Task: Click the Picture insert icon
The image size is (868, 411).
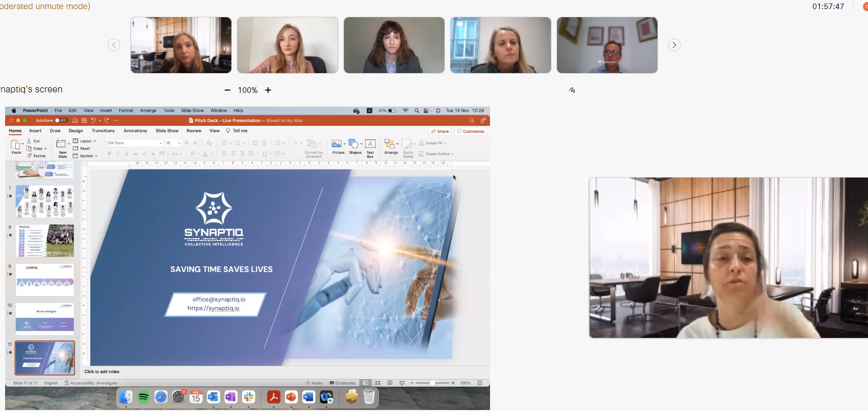Action: (x=337, y=145)
